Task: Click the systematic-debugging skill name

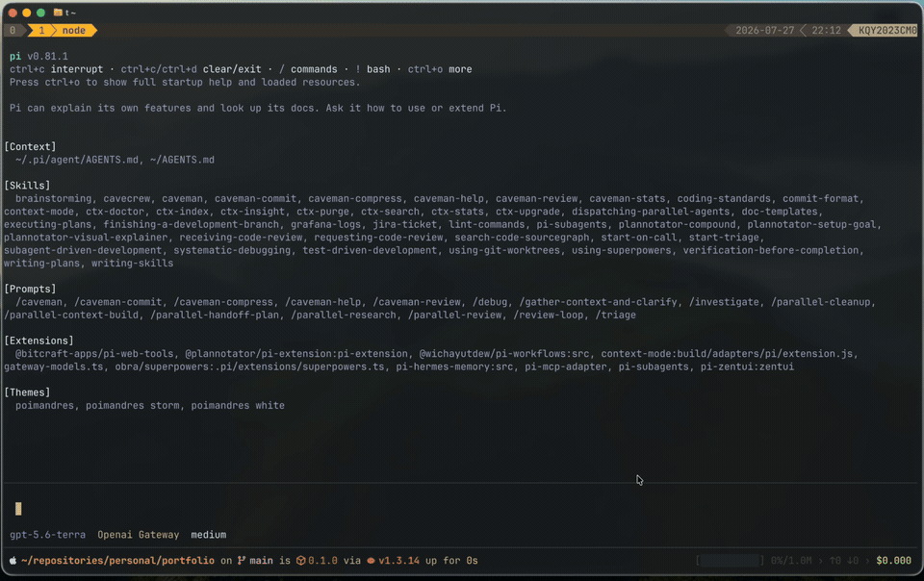Action: click(x=232, y=250)
